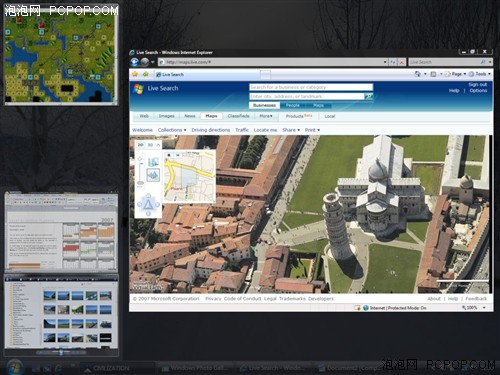Select the road/aerial map style icon
Screen dimensions: 500x375
pyautogui.click(x=153, y=162)
